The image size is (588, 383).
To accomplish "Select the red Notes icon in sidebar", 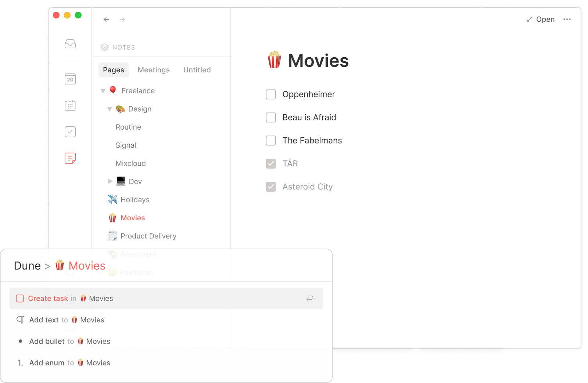I will tap(70, 158).
